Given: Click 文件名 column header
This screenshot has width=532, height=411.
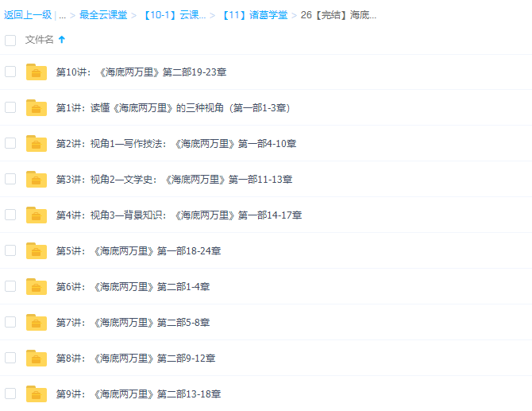Looking at the screenshot, I should [40, 40].
